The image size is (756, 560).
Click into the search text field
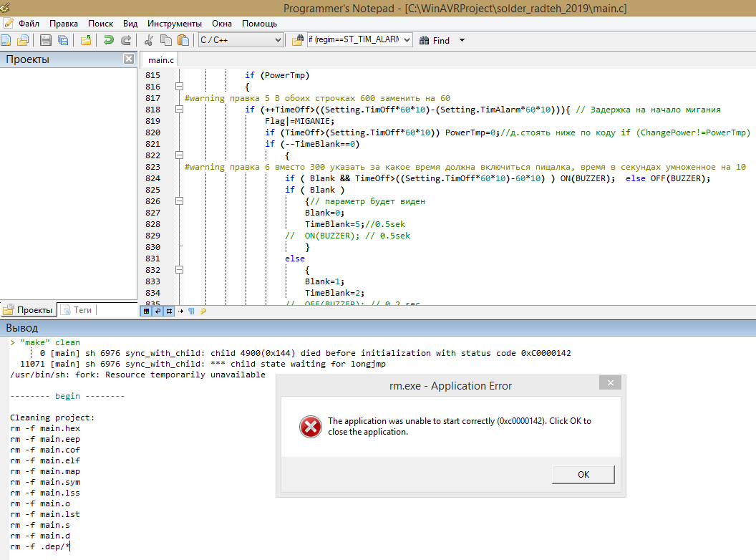pyautogui.click(x=355, y=40)
